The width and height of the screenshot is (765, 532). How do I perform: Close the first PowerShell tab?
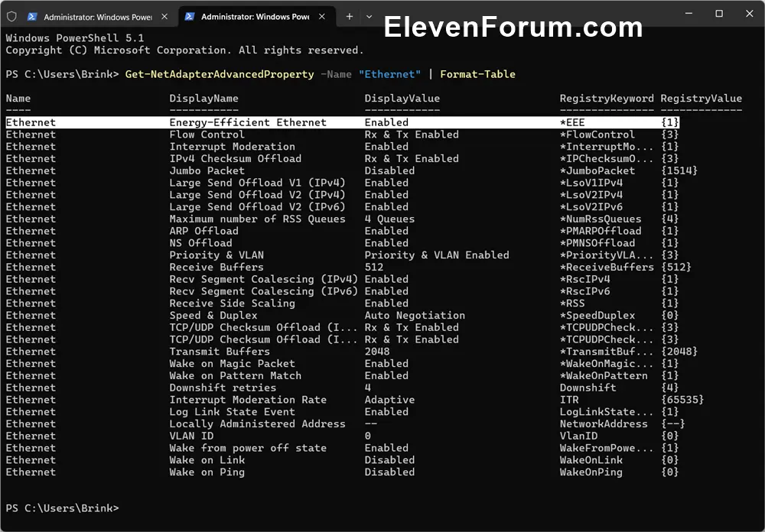(x=165, y=17)
